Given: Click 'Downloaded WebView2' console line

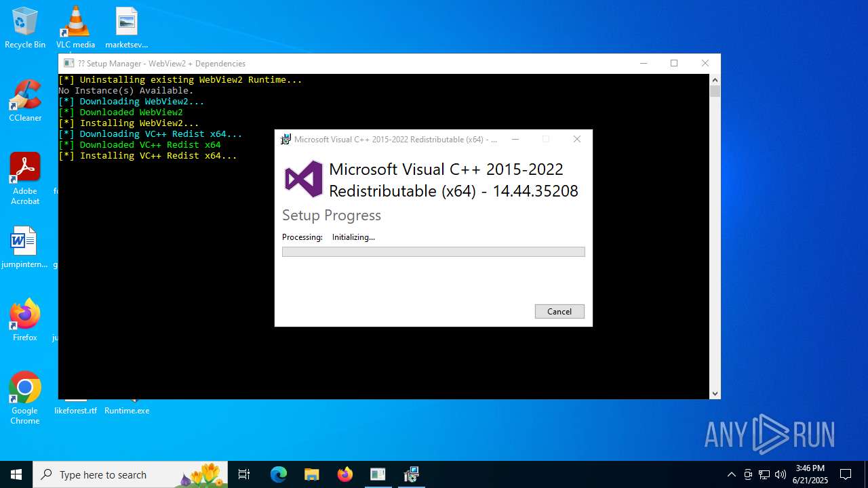Looking at the screenshot, I should click(121, 112).
